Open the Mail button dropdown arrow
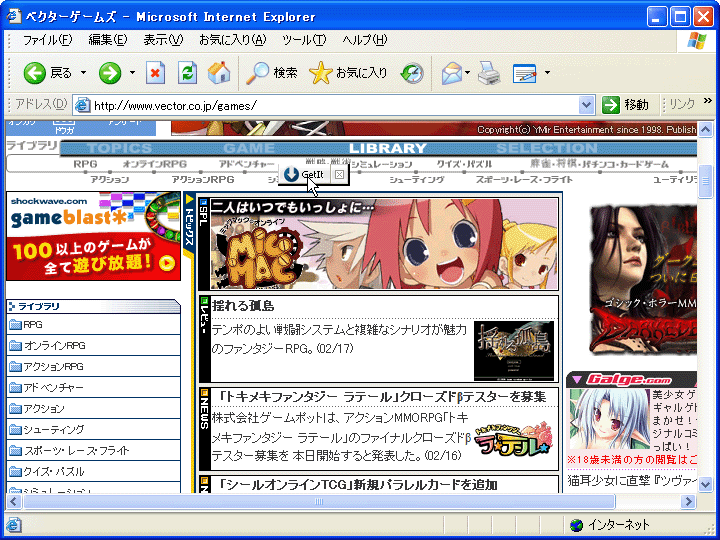The width and height of the screenshot is (720, 540). (x=467, y=73)
